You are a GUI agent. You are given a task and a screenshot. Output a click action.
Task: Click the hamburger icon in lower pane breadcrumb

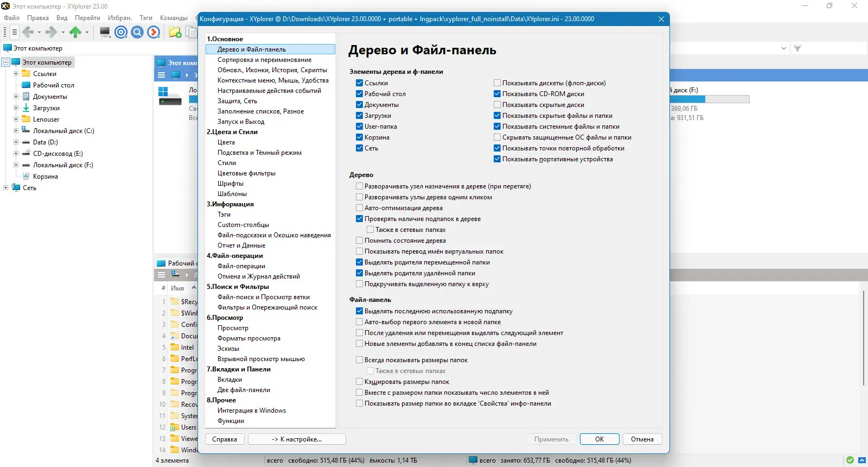pos(161,275)
